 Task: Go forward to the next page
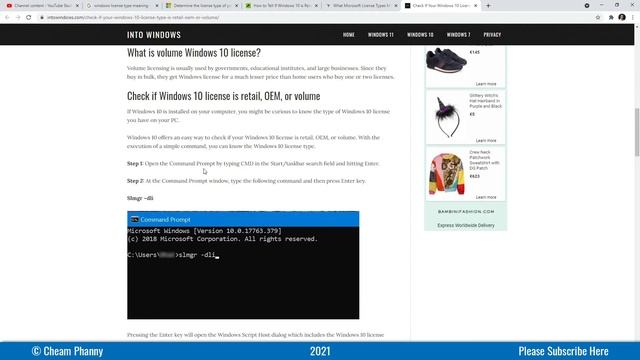coord(18,18)
